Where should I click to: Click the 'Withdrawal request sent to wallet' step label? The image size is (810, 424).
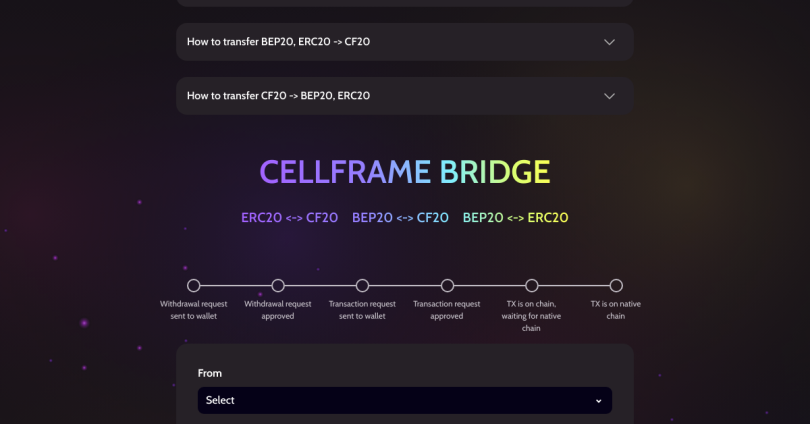[194, 309]
